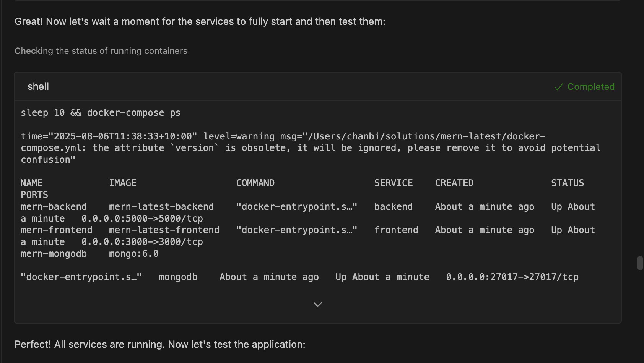Click the "sleep 10 && docker-compose ps" command
Screen dimensions: 644x363
pos(101,113)
